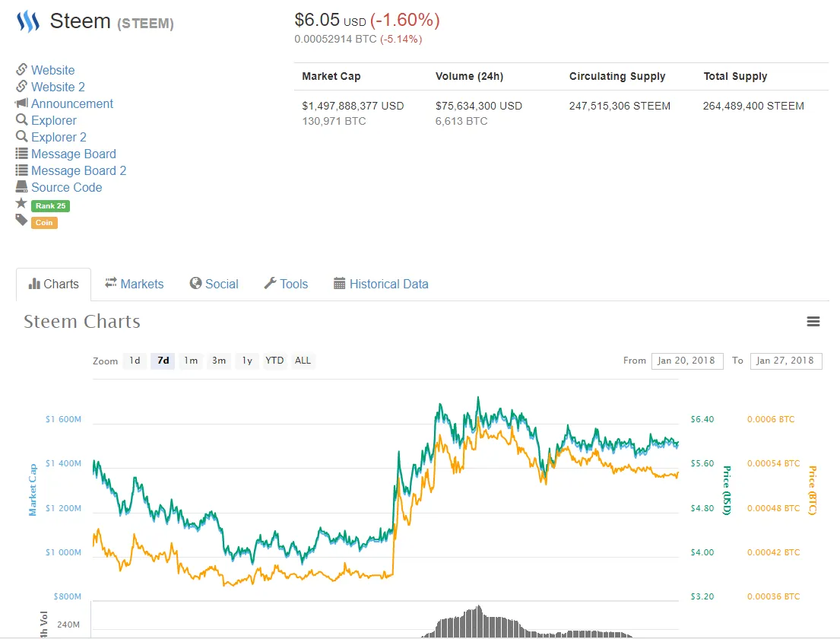Click the $1 600M market cap tick

click(x=63, y=419)
